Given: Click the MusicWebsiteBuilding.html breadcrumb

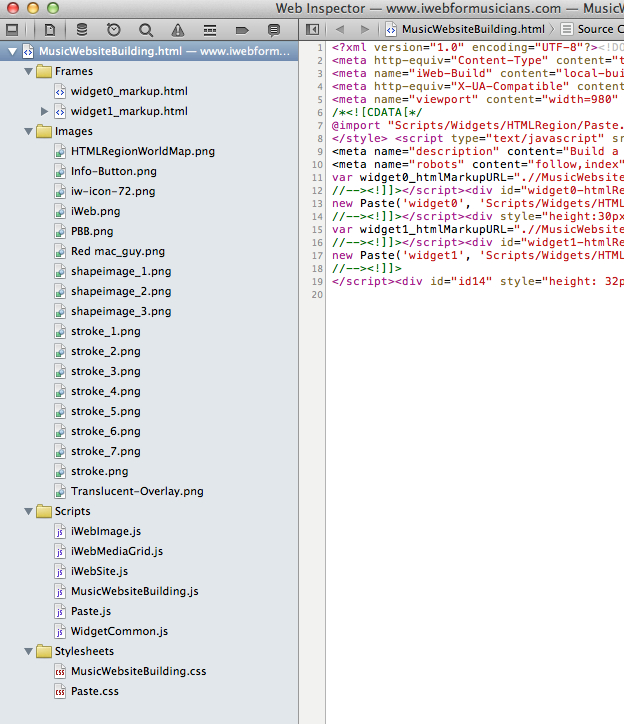Looking at the screenshot, I should pos(466,29).
